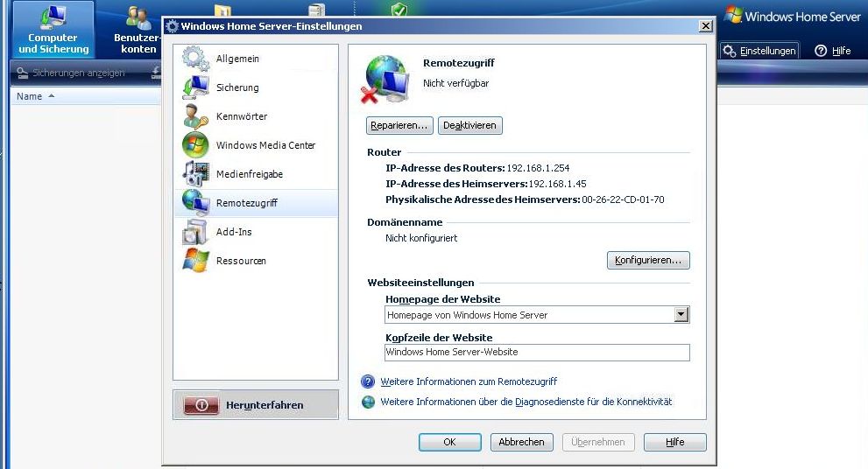
Task: Select the Remotezugriff category label
Action: tap(247, 203)
